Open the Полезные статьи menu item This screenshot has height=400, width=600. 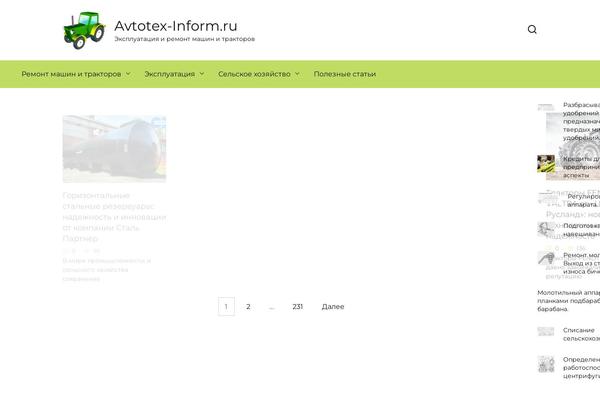[345, 74]
